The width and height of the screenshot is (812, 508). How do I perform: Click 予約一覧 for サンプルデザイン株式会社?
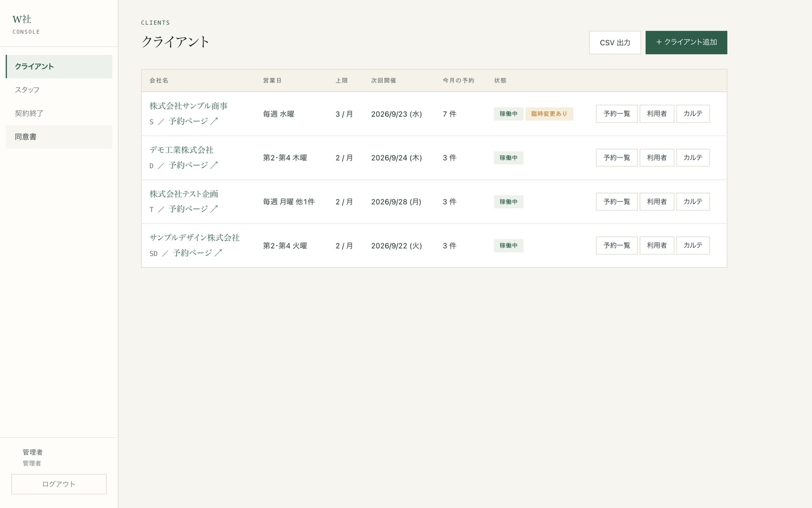tap(617, 245)
